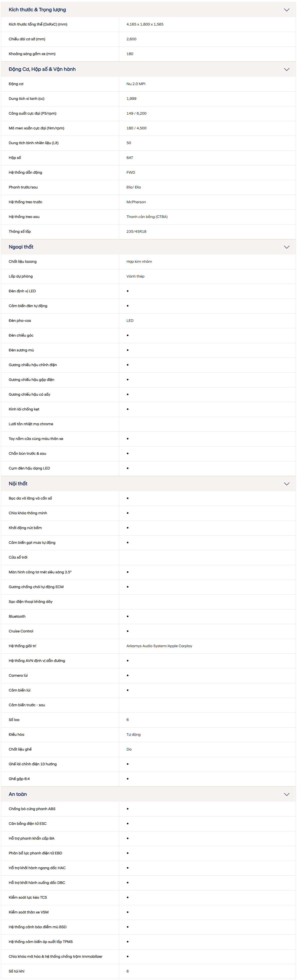Click the Cửa sổ trời row label
The image size is (298, 980).
click(18, 557)
